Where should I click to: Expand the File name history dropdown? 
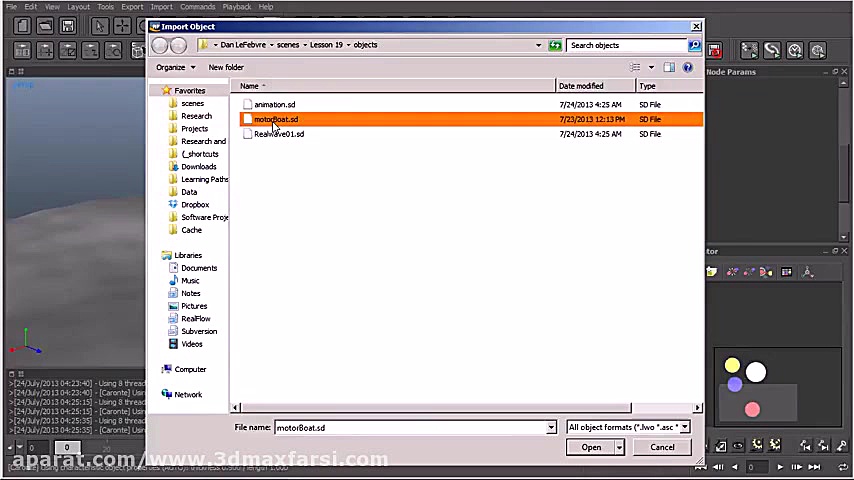point(551,428)
